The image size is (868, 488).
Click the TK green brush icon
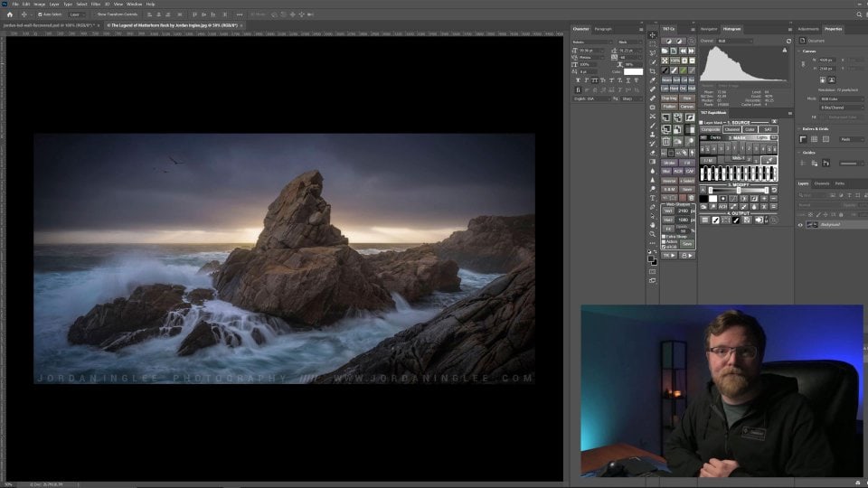684,70
